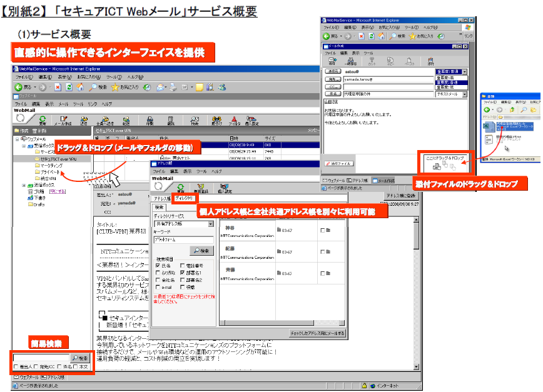Expand 送信ボックス tree node
The image size is (543, 392).
24,186
